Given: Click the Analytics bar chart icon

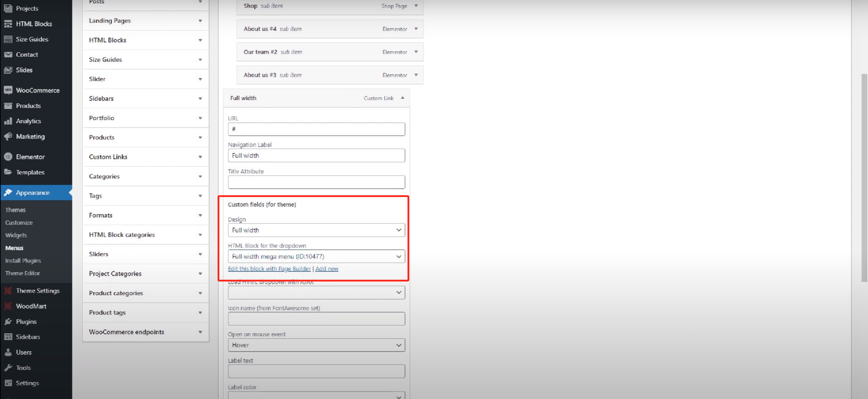Looking at the screenshot, I should (8, 121).
